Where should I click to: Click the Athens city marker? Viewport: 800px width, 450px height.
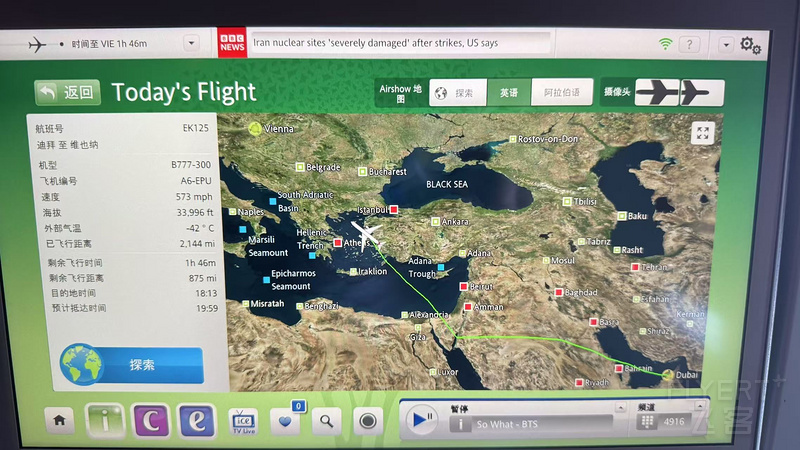(x=337, y=242)
